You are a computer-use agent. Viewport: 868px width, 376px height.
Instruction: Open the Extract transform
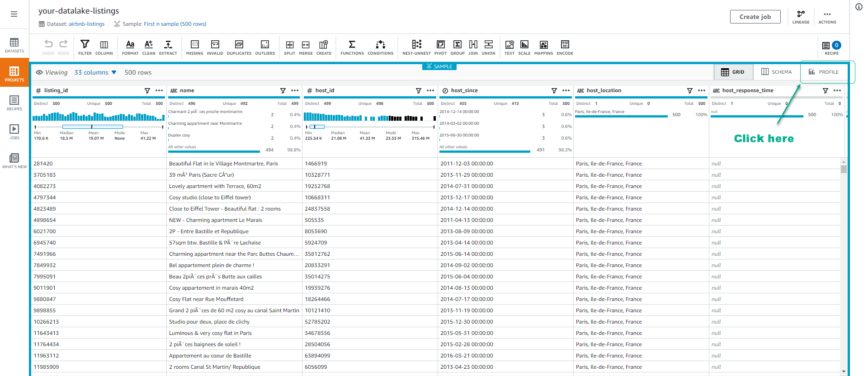pyautogui.click(x=168, y=47)
